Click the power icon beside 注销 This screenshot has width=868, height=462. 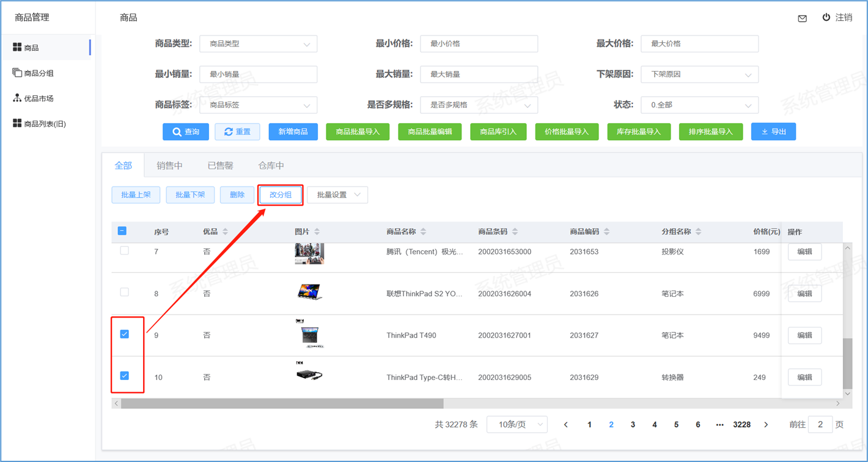(826, 17)
